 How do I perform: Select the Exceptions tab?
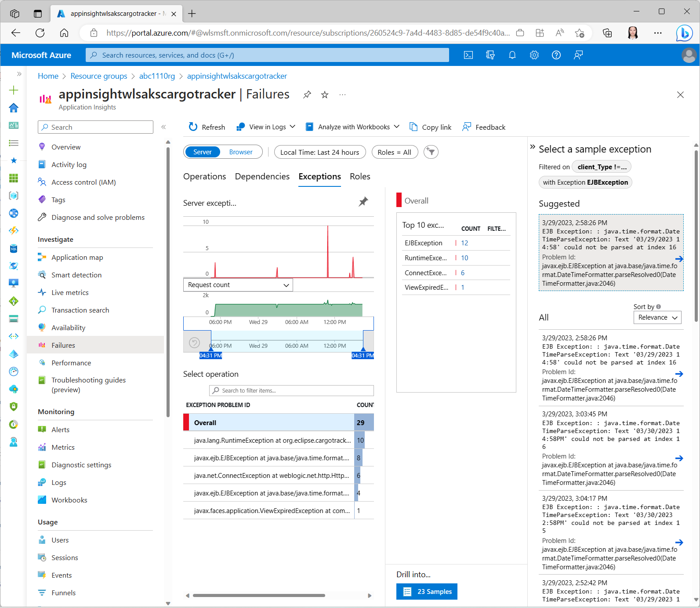coord(320,176)
